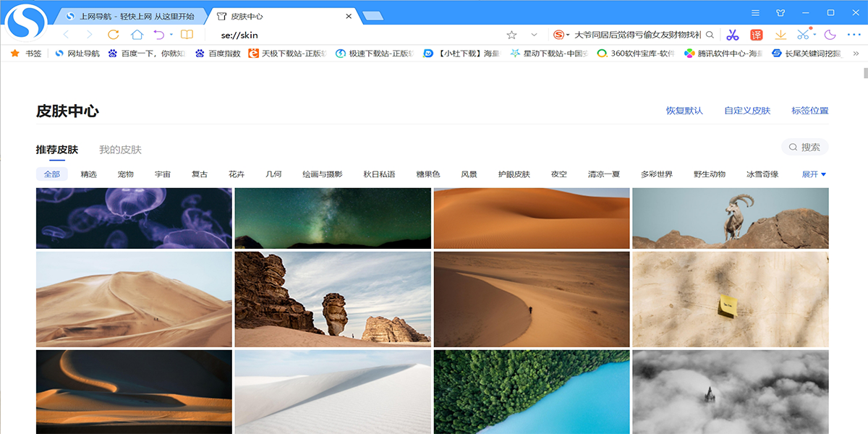Open the translate tool icon
This screenshot has height=434, width=868.
757,35
